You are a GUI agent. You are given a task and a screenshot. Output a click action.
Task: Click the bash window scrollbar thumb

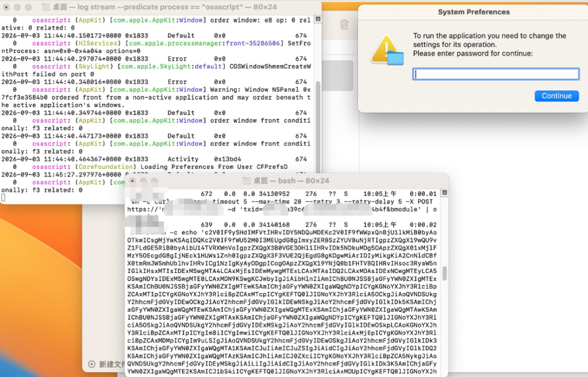[444, 273]
